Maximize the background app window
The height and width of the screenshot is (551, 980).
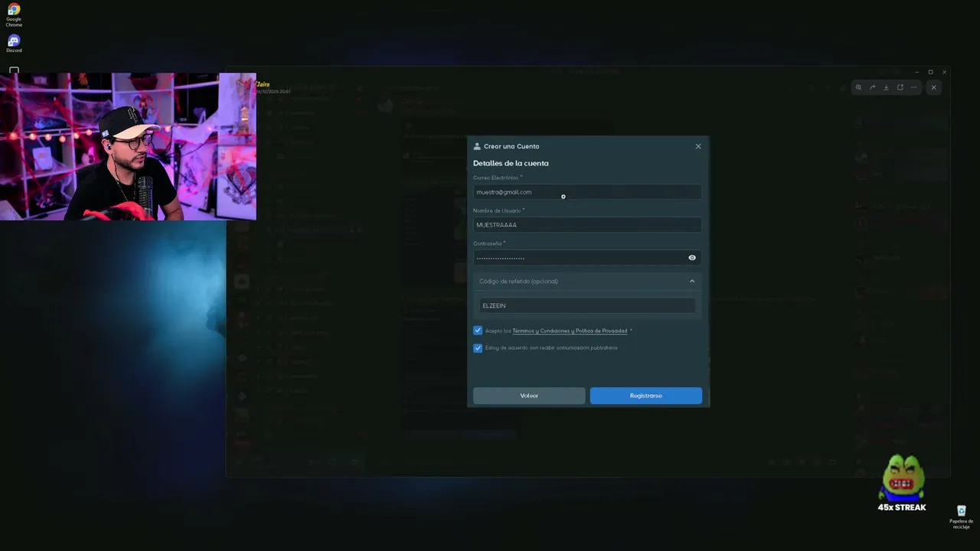(930, 72)
